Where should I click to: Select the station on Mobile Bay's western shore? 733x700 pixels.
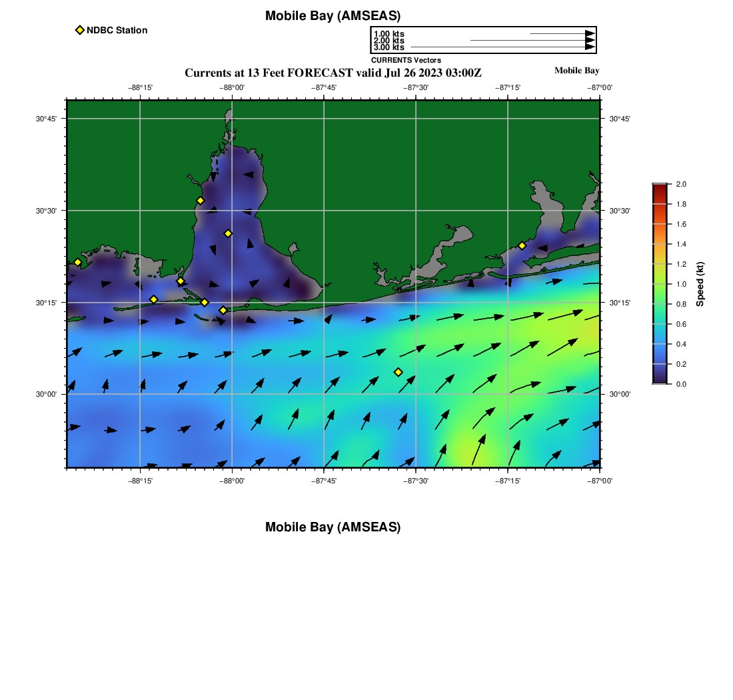[200, 201]
